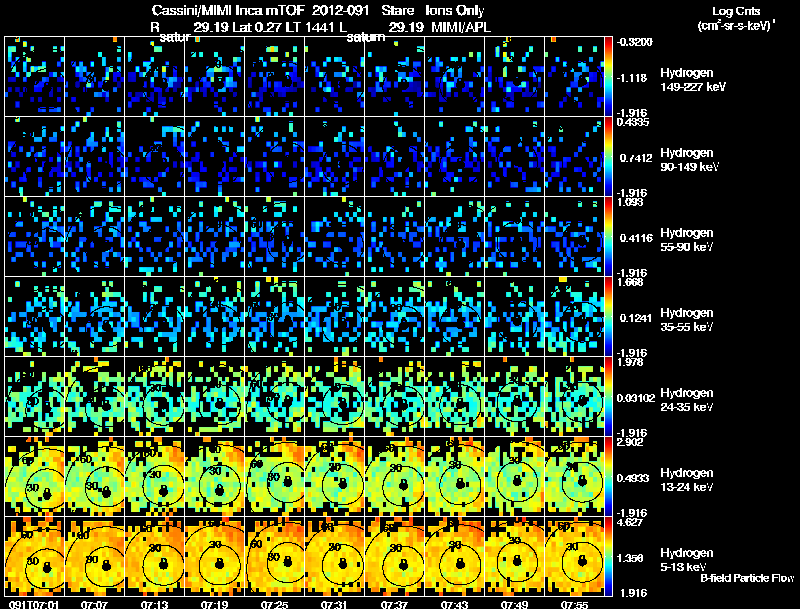Select the Hydrogen 5-13 keV panel at 07:55
The height and width of the screenshot is (609, 800).
574,556
